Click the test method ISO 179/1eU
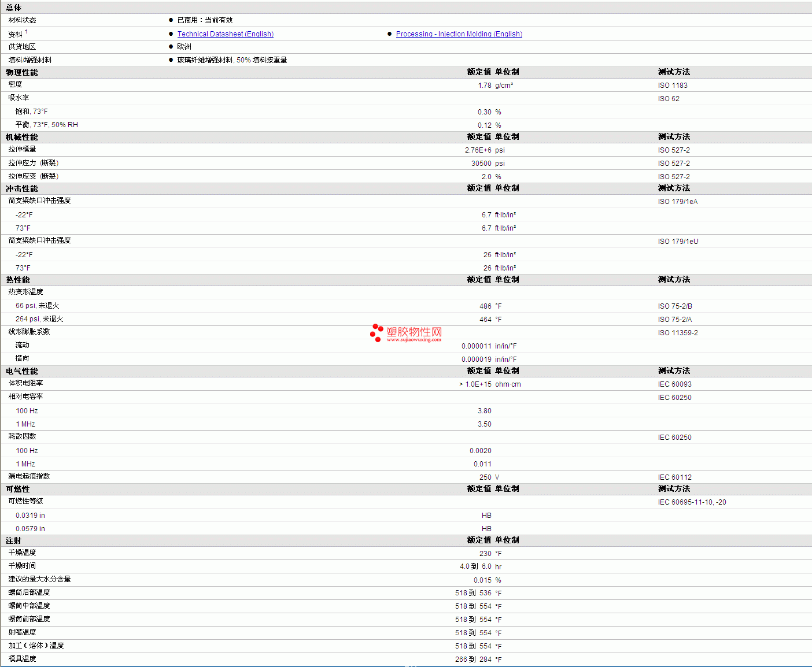The width and height of the screenshot is (812, 667). click(x=678, y=242)
